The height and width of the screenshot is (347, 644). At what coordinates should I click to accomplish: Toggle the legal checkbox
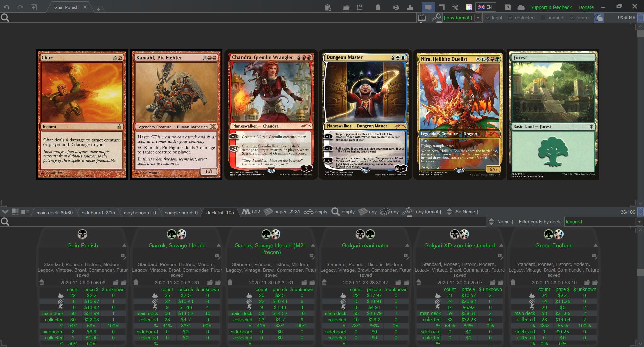[488, 18]
